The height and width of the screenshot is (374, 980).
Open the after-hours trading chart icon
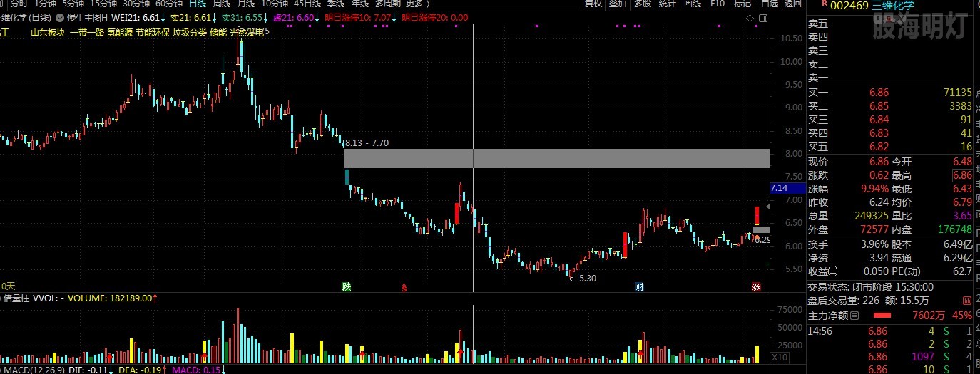point(967,301)
